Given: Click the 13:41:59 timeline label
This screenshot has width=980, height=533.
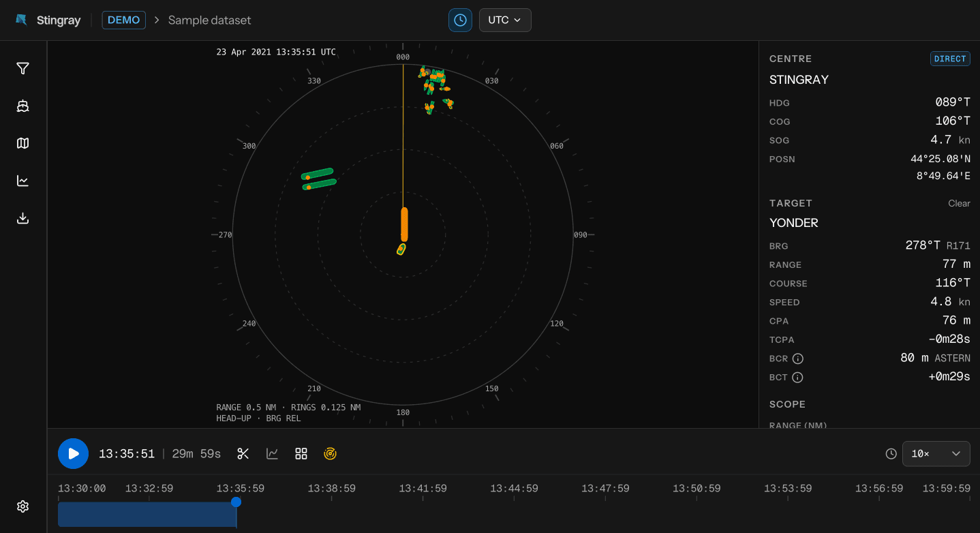Looking at the screenshot, I should point(423,489).
